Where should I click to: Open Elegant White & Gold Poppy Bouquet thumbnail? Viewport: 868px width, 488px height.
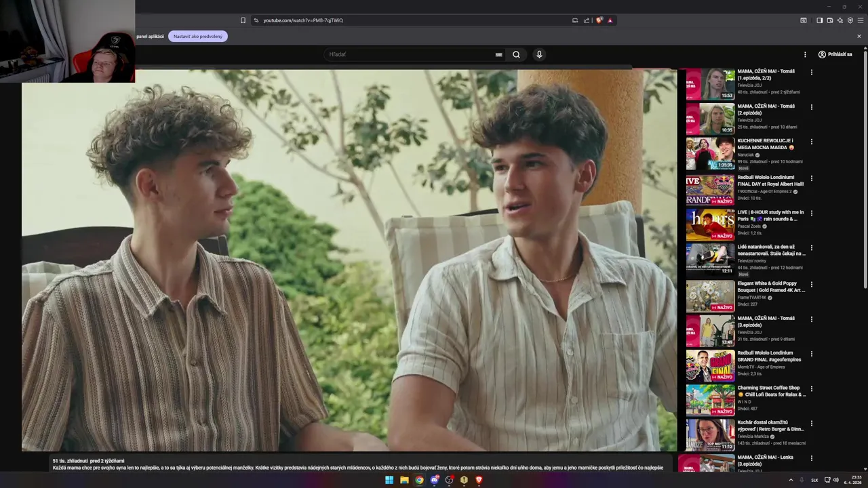(x=710, y=296)
